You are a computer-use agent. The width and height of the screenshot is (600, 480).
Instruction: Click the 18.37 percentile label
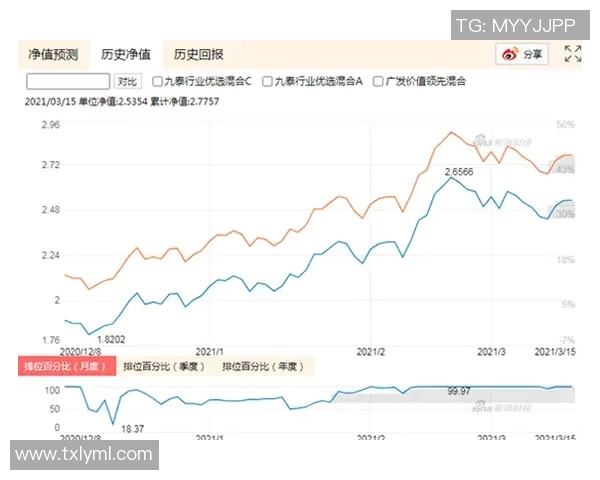point(133,429)
